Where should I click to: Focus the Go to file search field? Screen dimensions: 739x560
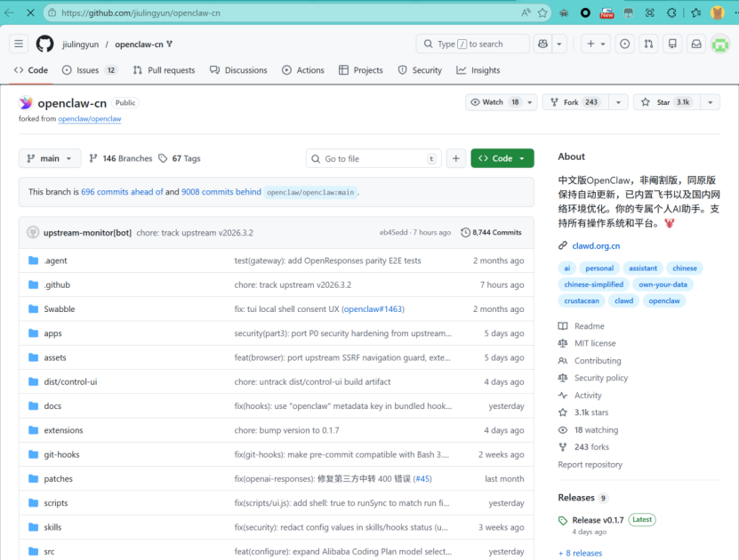[x=374, y=158]
